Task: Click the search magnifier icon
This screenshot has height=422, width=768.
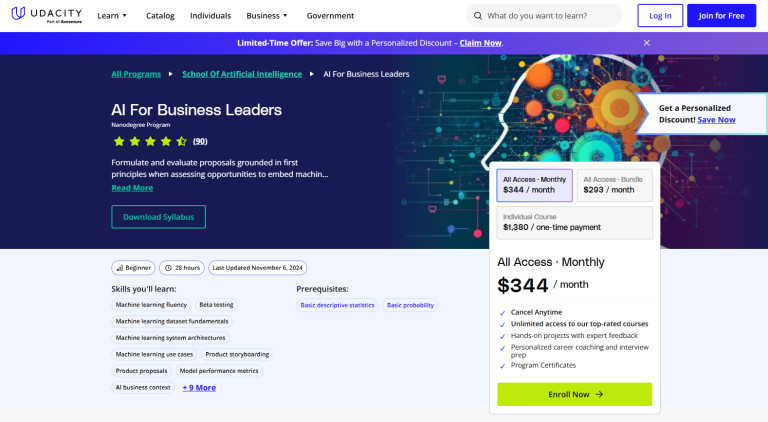Action: pos(478,16)
